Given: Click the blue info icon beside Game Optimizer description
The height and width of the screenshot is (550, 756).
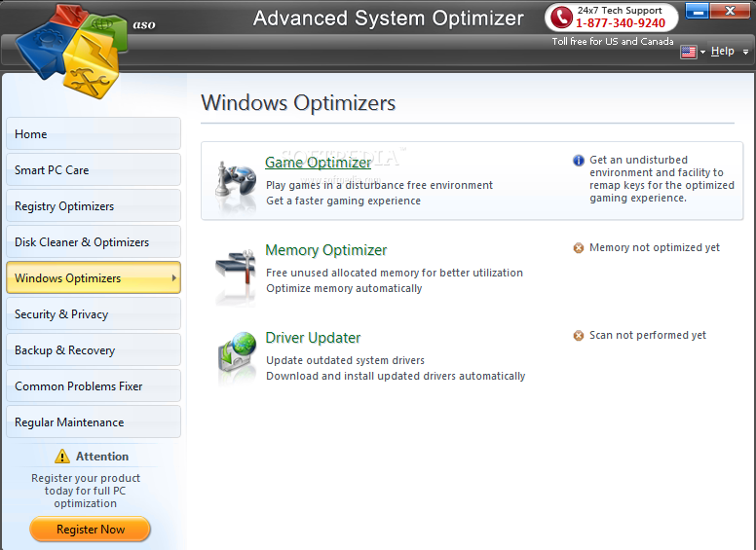Looking at the screenshot, I should 578,161.
